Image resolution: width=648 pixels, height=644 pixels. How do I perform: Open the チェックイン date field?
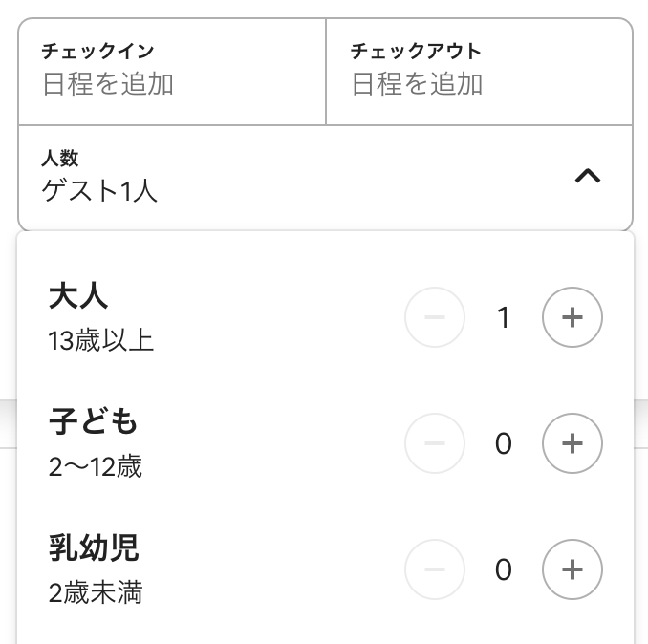(x=172, y=71)
